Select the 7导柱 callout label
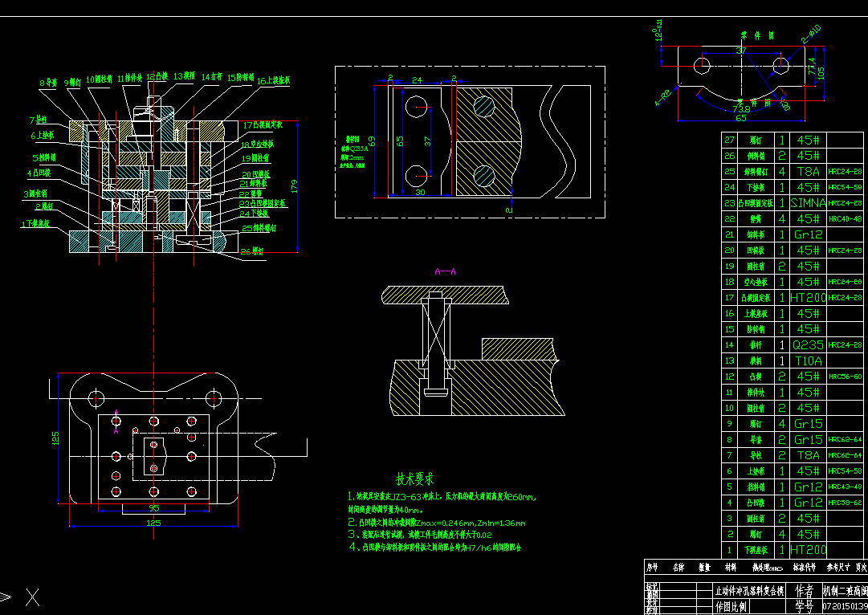The height and width of the screenshot is (615, 868). 39,120
